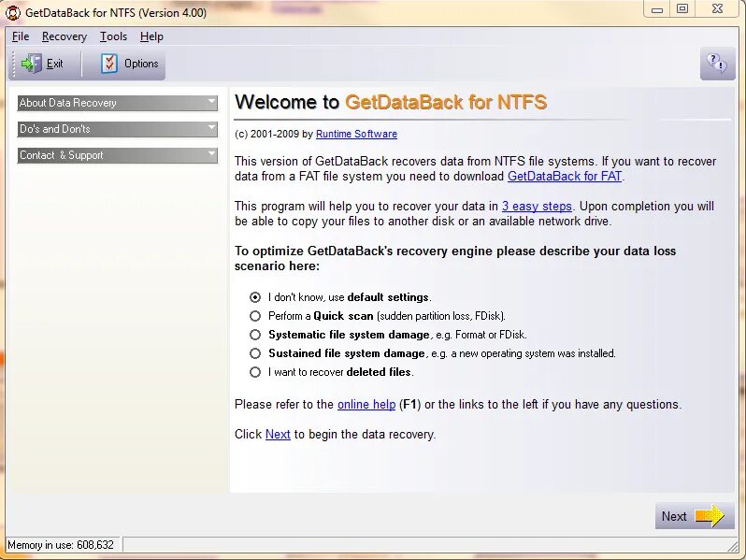Click the 'Memory in use: 608,632' status text
Screen dimensions: 746x560
61,545
